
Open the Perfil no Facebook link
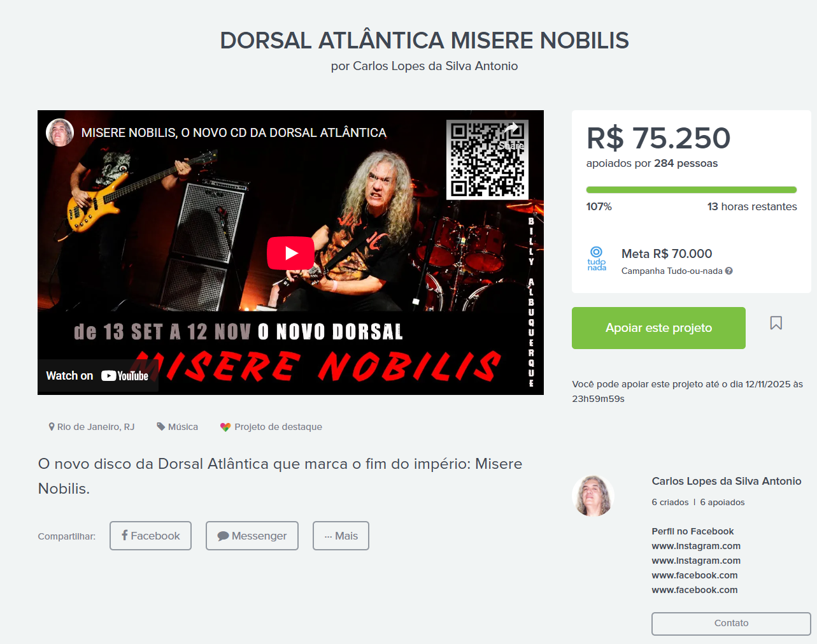pyautogui.click(x=693, y=531)
